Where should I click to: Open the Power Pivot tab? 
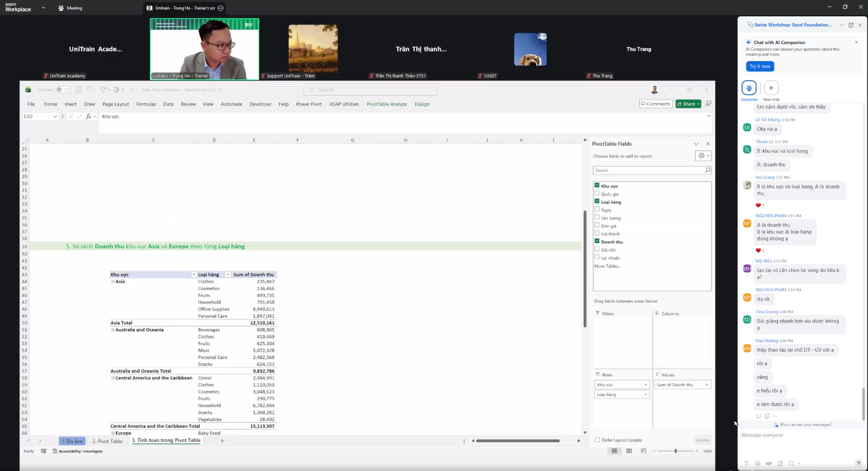tap(308, 104)
